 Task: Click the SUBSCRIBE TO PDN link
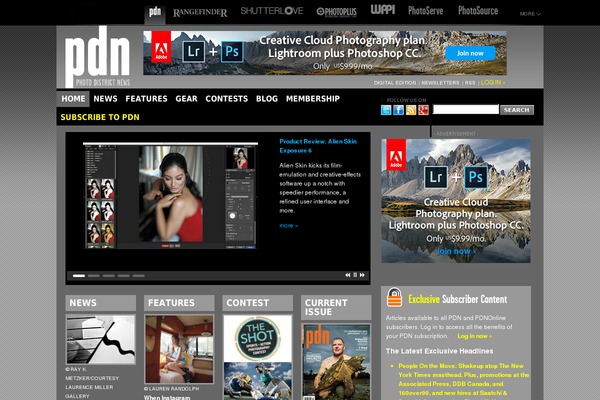(x=100, y=117)
